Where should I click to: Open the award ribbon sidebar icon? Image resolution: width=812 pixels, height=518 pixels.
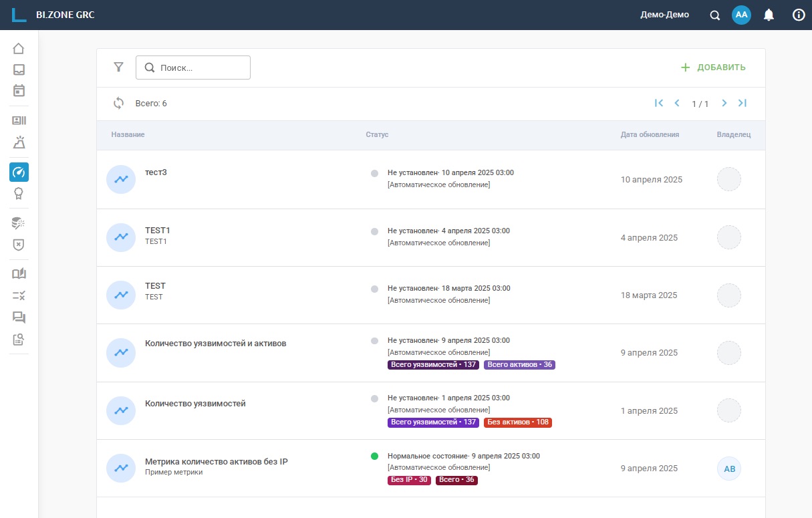click(19, 193)
